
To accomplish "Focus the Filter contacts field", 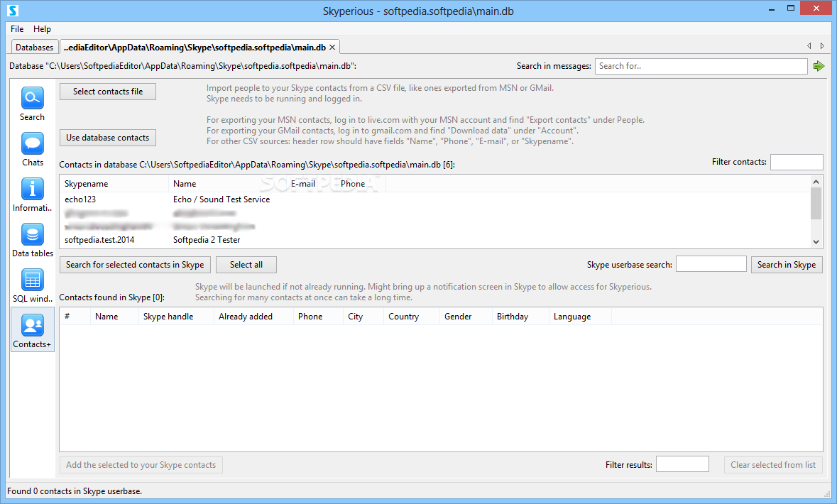I will pyautogui.click(x=797, y=162).
